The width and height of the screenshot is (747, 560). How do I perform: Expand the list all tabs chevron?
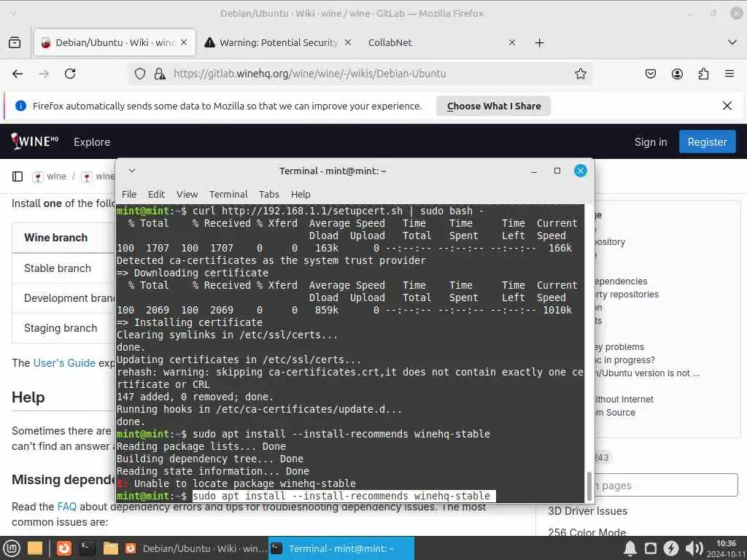(x=732, y=42)
